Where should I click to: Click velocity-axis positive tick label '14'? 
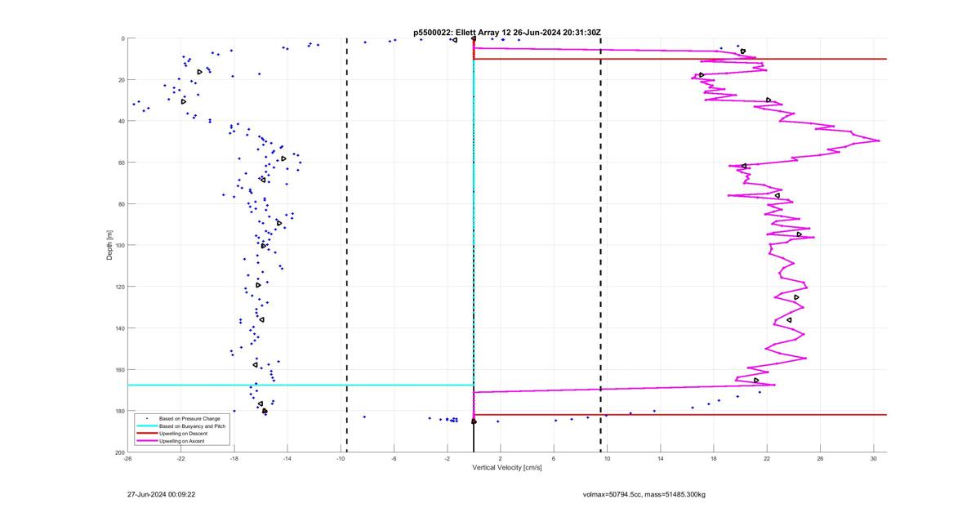pyautogui.click(x=661, y=459)
